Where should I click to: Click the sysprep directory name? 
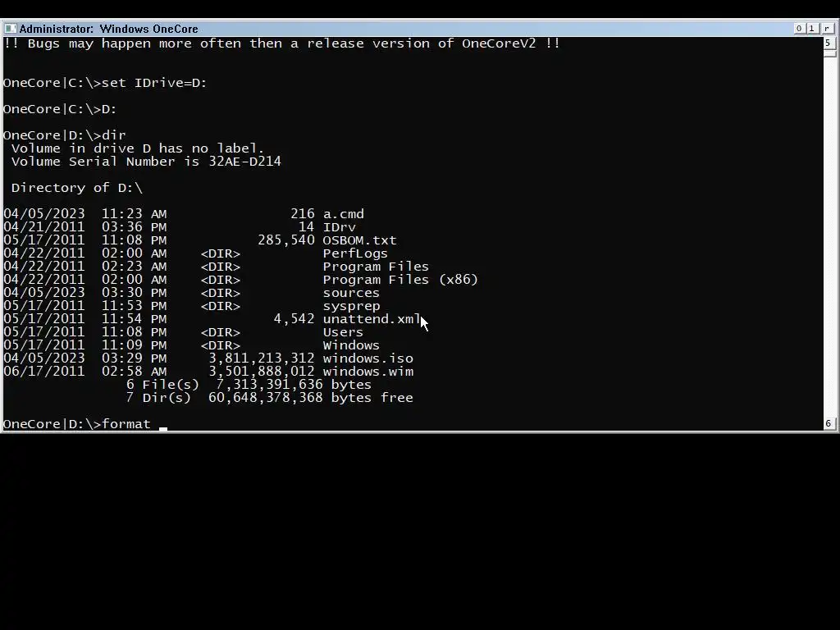pyautogui.click(x=351, y=307)
